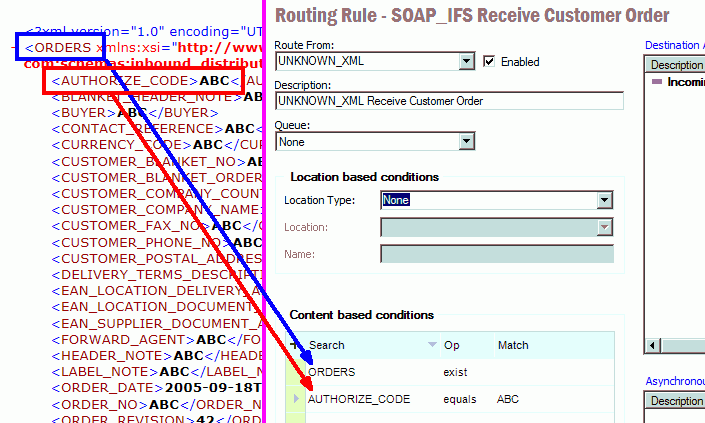Open the Queue dropdown

[466, 142]
